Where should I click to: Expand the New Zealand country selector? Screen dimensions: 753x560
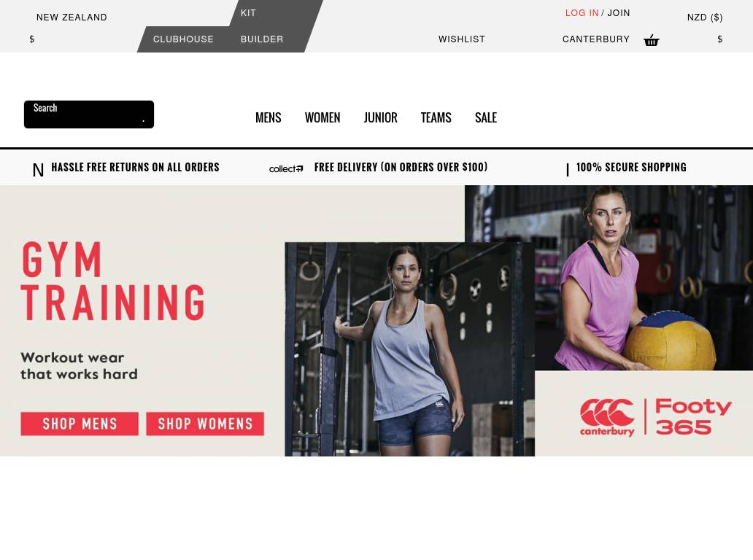(72, 17)
